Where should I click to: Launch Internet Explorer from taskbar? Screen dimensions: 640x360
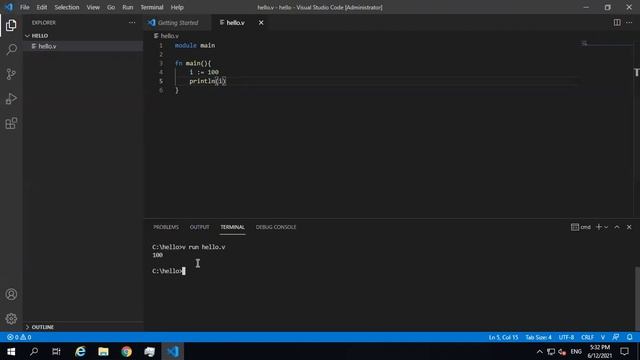pyautogui.click(x=80, y=351)
